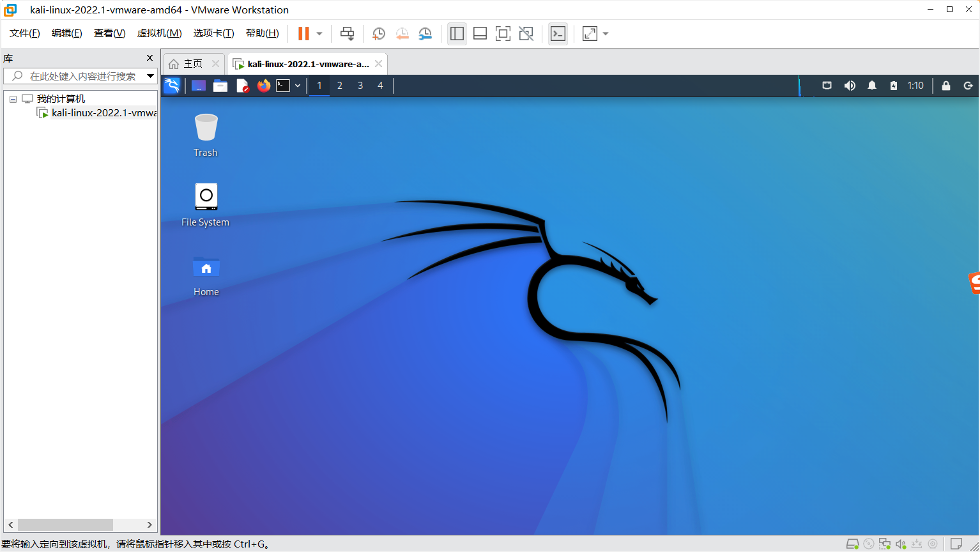Click the CPU graph in Kali panel
This screenshot has height=552, width=980.
pos(807,86)
